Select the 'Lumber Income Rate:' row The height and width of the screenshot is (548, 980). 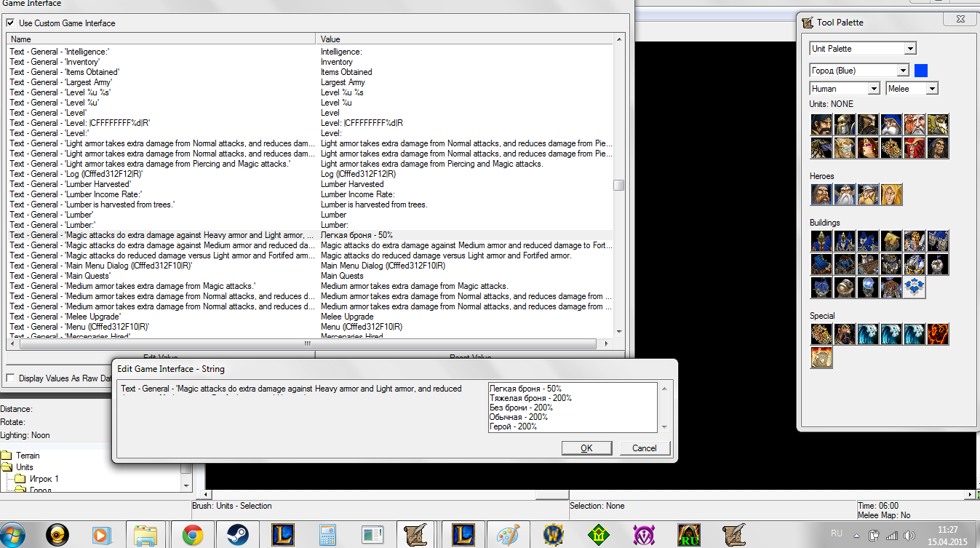point(311,194)
